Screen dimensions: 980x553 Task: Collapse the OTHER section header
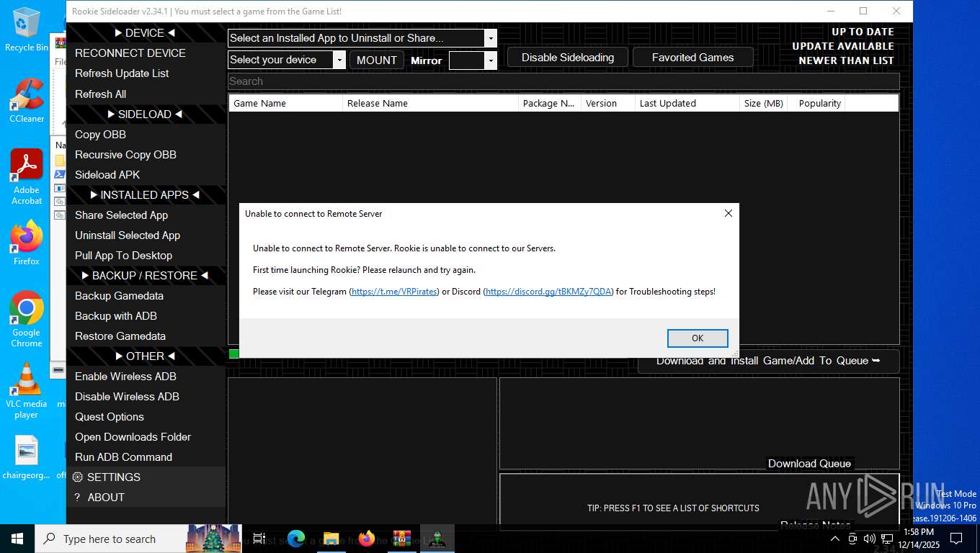pyautogui.click(x=146, y=356)
